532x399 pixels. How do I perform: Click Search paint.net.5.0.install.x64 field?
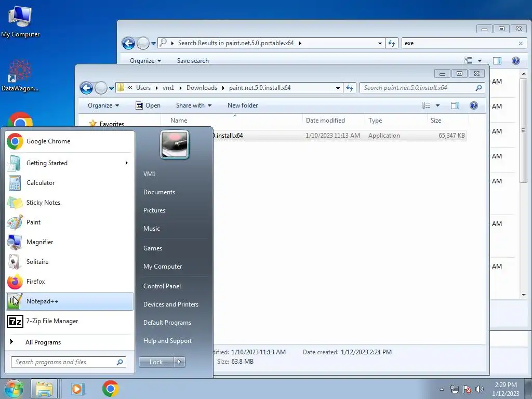[422, 88]
